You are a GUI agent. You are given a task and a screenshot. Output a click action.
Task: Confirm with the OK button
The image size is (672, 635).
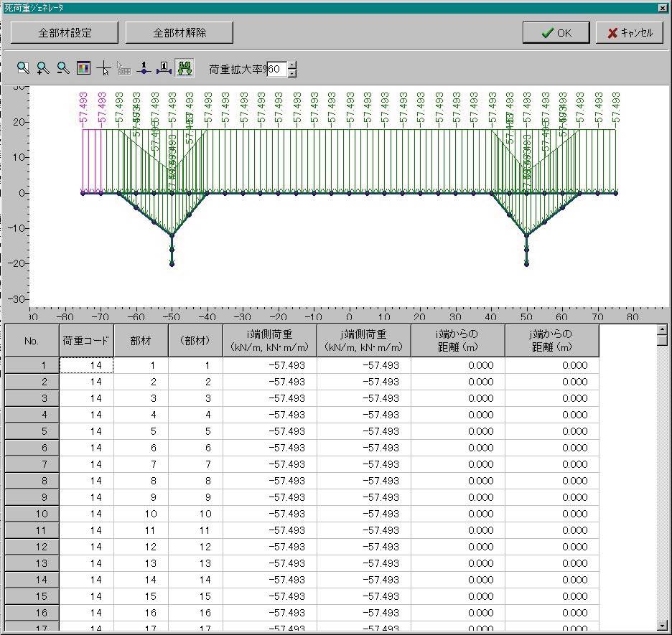point(556,33)
